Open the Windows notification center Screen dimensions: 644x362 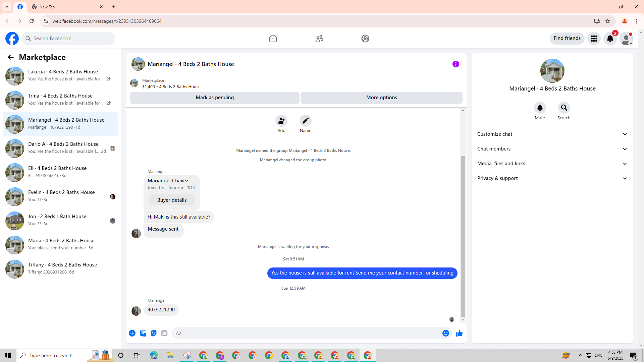coord(634,355)
